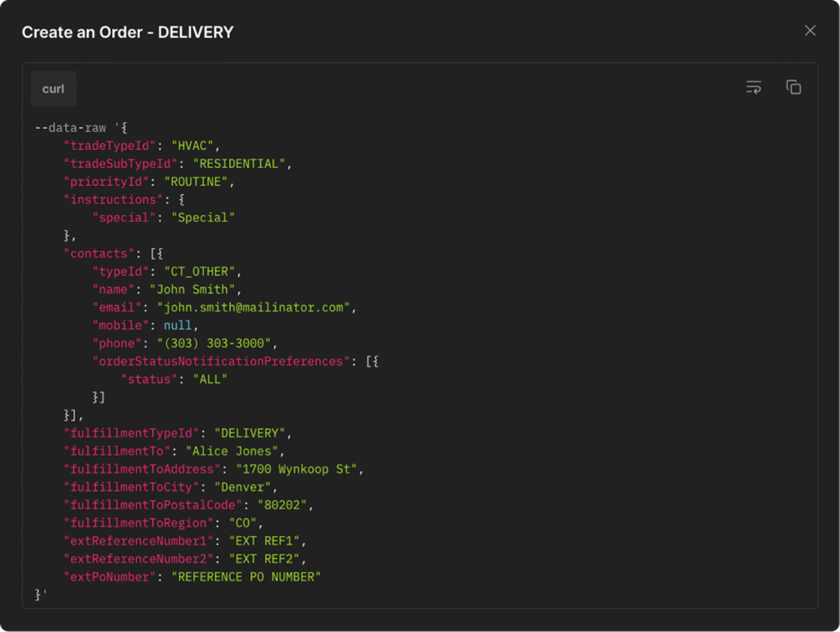Click the "orderStatusNotificationPreferences" key
The width and height of the screenshot is (840, 632).
coord(221,361)
